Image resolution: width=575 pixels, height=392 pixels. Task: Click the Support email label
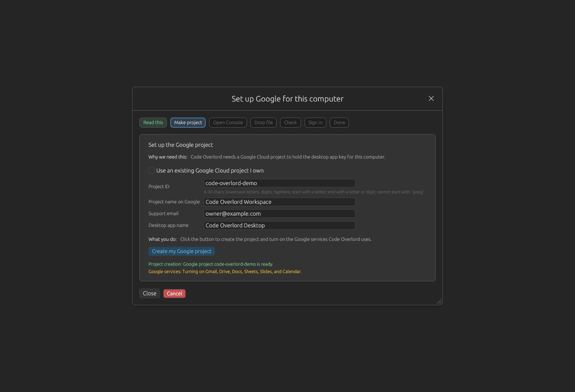point(163,213)
